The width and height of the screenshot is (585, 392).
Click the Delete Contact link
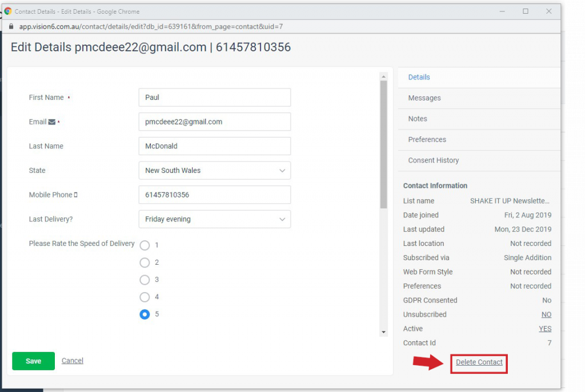tap(479, 362)
